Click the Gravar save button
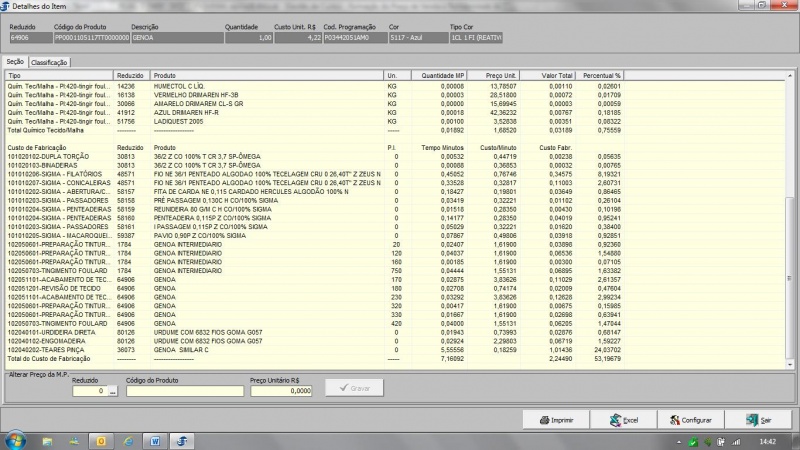 coord(354,388)
